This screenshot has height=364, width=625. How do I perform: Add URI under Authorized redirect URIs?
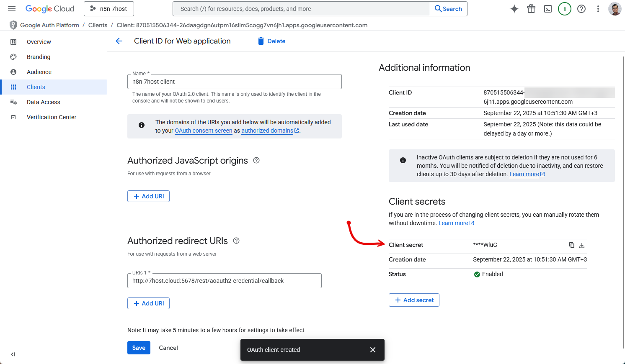[x=148, y=303]
